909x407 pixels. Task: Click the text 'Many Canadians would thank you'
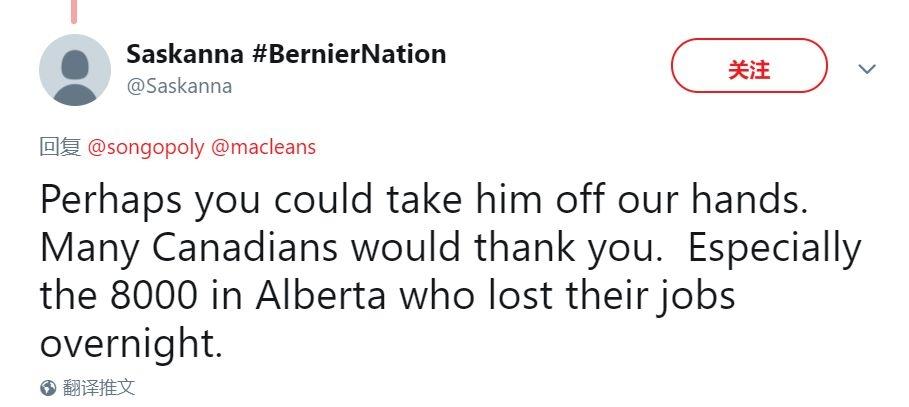tap(348, 248)
